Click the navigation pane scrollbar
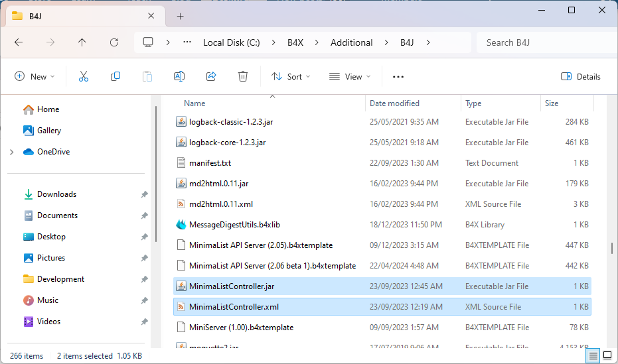The height and width of the screenshot is (364, 618). 156,174
